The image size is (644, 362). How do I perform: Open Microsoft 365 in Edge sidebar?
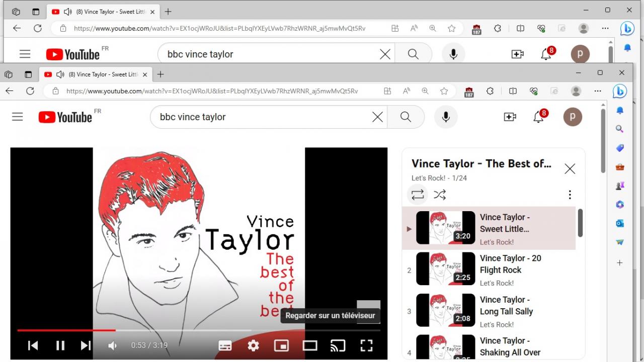coord(620,205)
